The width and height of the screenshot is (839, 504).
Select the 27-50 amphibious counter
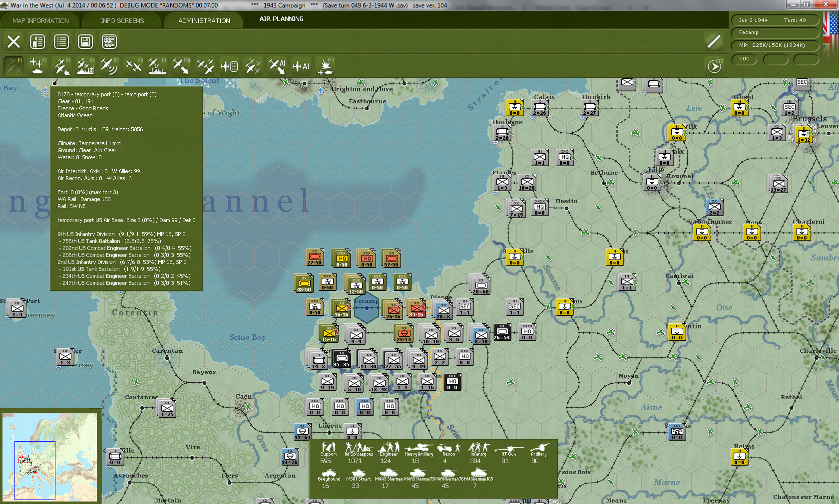pyautogui.click(x=315, y=257)
